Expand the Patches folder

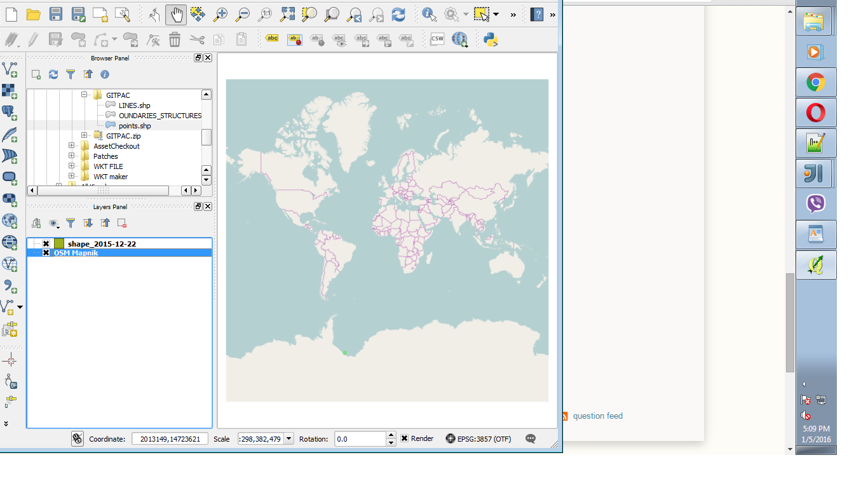pyautogui.click(x=71, y=156)
